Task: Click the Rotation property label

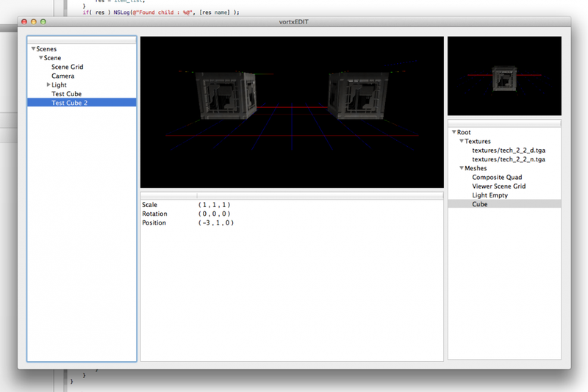Action: [154, 214]
